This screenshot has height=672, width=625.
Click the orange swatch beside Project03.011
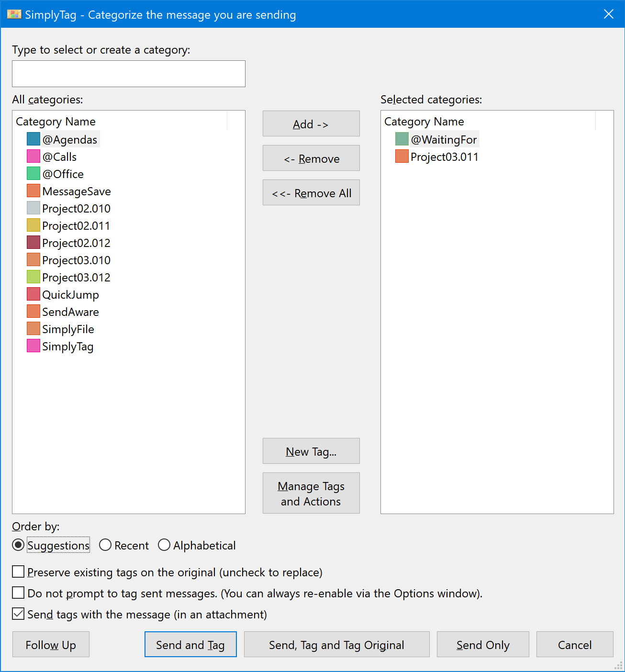click(402, 157)
